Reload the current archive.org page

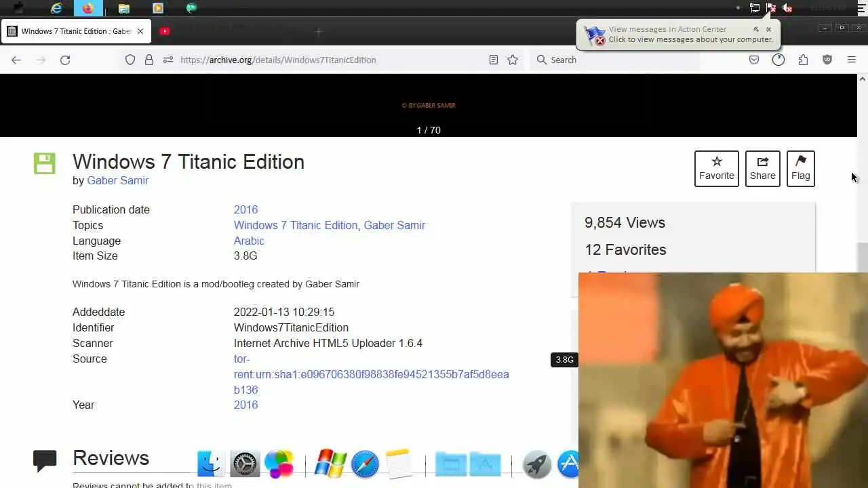[65, 60]
